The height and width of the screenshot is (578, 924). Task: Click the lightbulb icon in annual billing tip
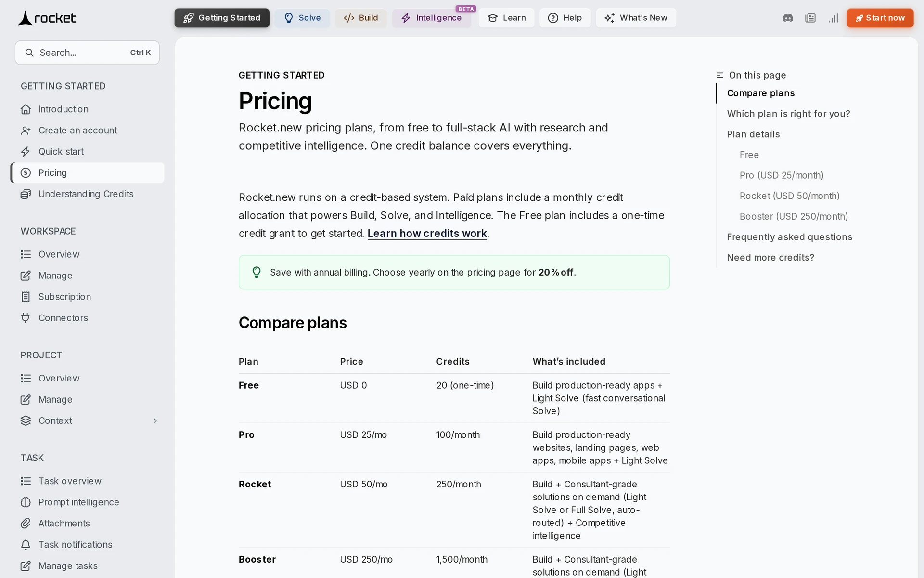257,273
